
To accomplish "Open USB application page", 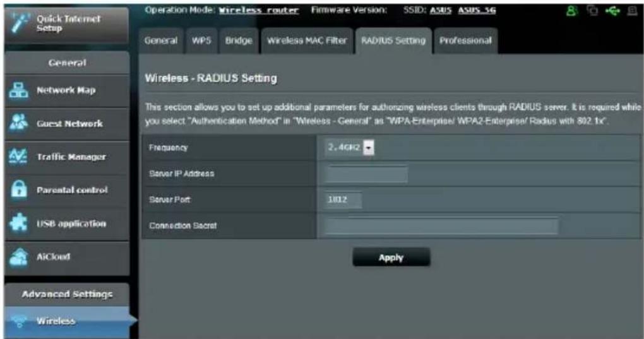I will pyautogui.click(x=67, y=223).
